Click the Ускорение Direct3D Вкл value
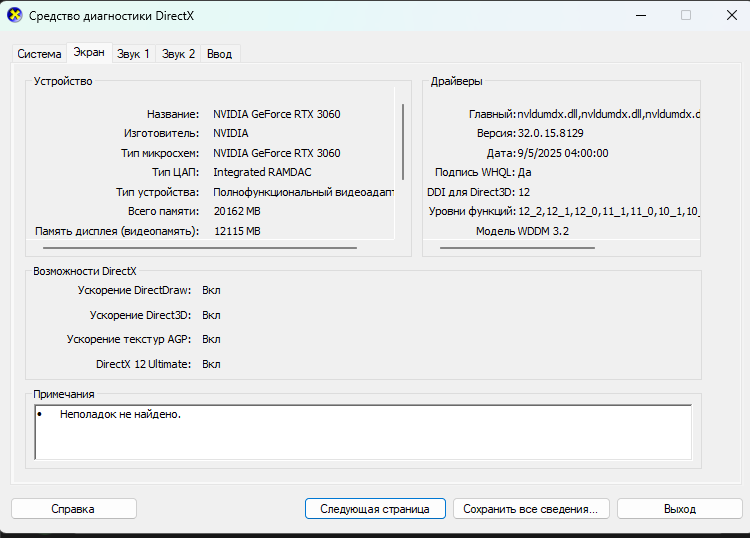 (x=211, y=316)
